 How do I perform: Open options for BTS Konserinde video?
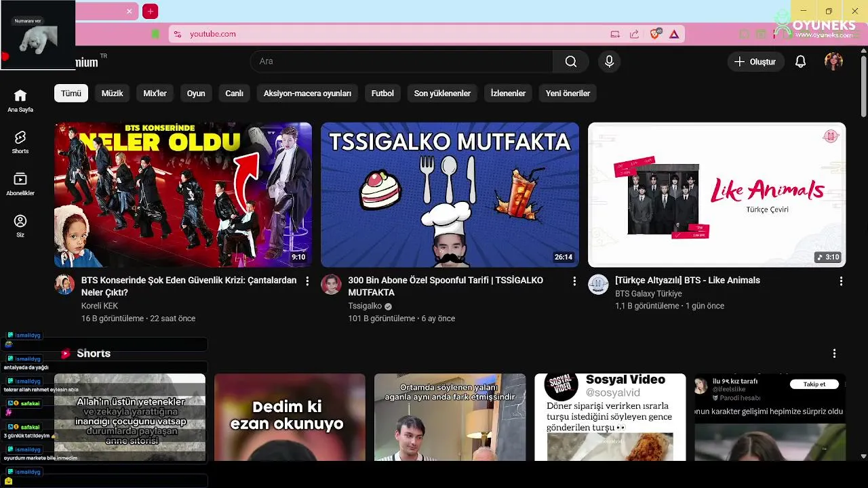point(307,281)
